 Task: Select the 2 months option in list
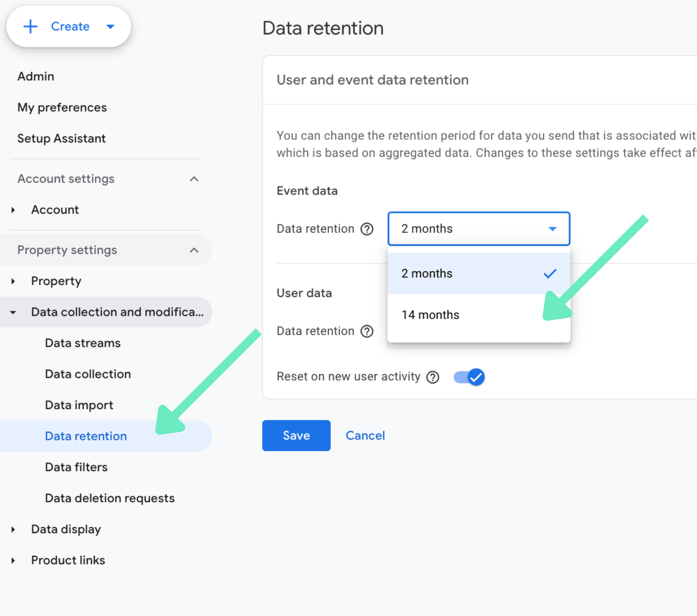[x=479, y=274]
